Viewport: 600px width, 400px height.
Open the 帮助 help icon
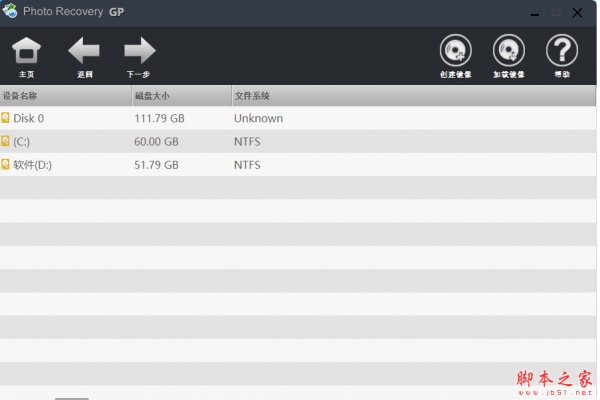561,51
